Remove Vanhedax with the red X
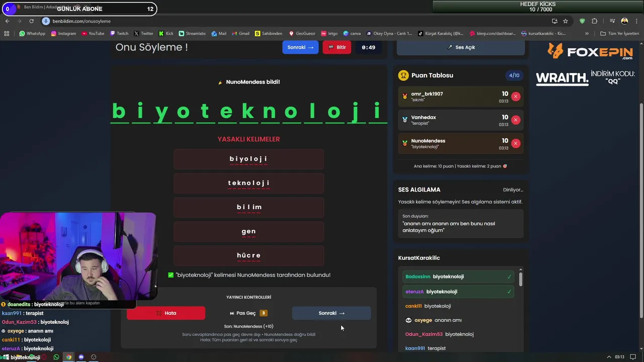Screen dimensions: 644x362 click(516, 120)
